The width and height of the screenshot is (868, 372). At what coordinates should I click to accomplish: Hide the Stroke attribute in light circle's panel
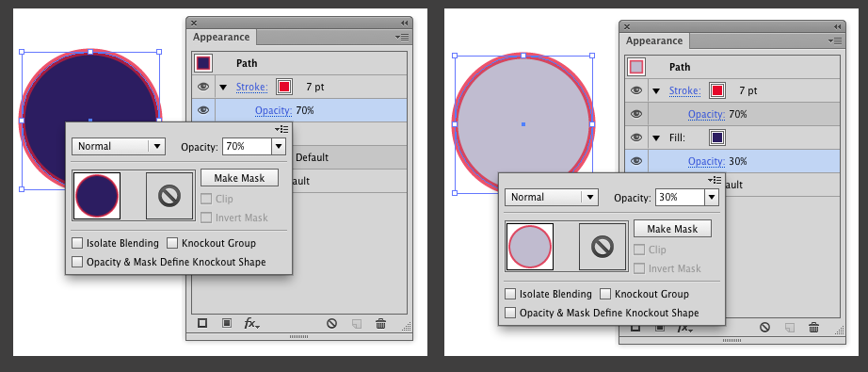[636, 90]
